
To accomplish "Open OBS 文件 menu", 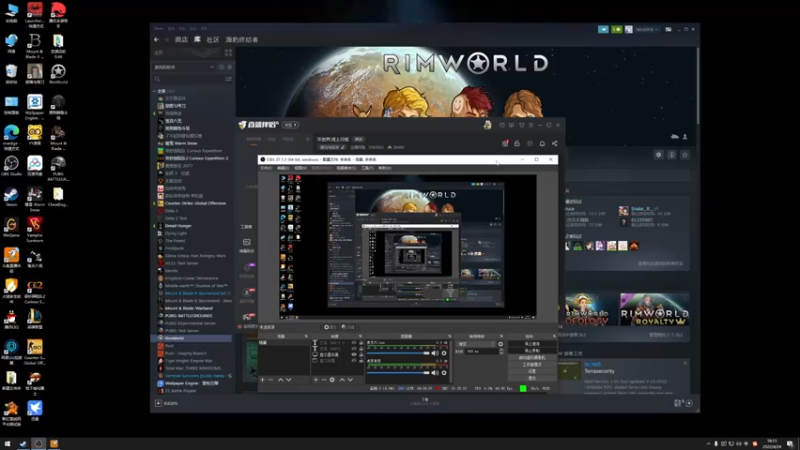I will (x=266, y=168).
